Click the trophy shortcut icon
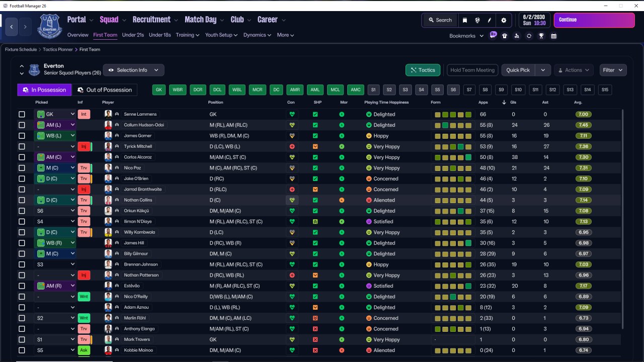644x362 pixels. point(541,36)
